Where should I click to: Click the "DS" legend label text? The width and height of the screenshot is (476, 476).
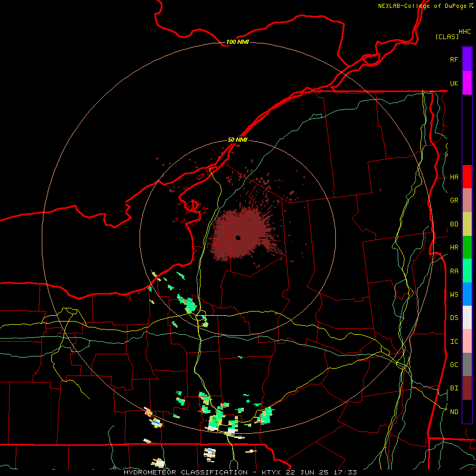(454, 318)
